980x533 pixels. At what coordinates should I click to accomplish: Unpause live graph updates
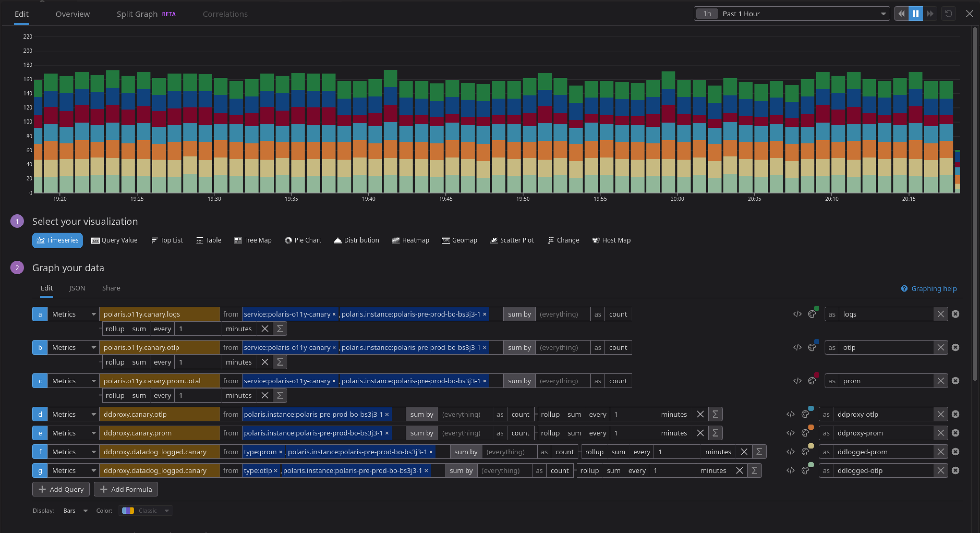(x=916, y=14)
